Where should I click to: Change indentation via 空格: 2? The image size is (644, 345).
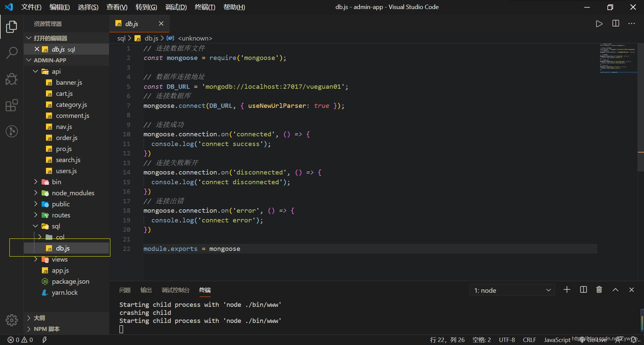482,340
